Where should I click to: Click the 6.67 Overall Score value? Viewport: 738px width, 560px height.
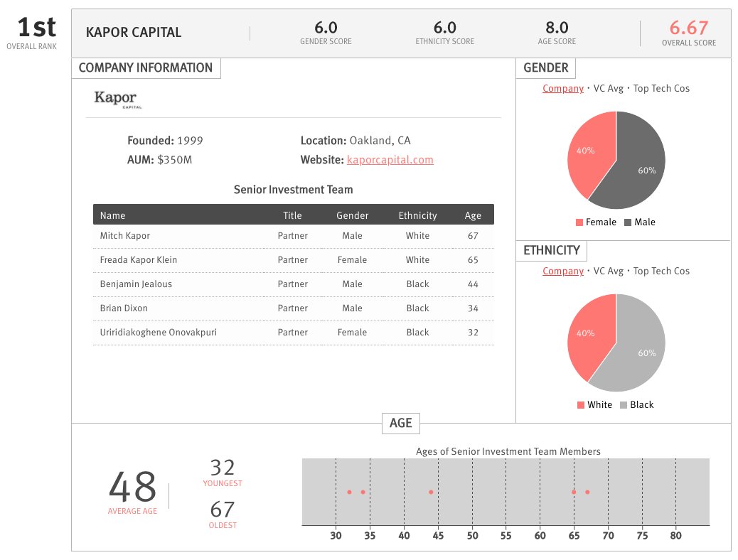click(688, 28)
